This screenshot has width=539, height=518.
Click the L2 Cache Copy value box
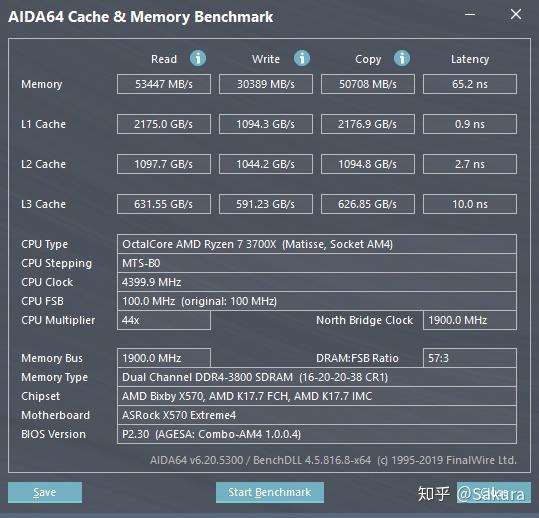coord(368,164)
